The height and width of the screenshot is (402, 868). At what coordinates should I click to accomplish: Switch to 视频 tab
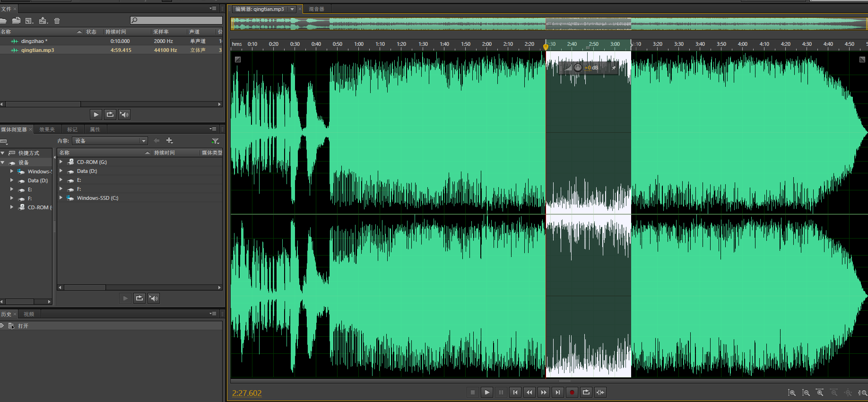pyautogui.click(x=29, y=314)
